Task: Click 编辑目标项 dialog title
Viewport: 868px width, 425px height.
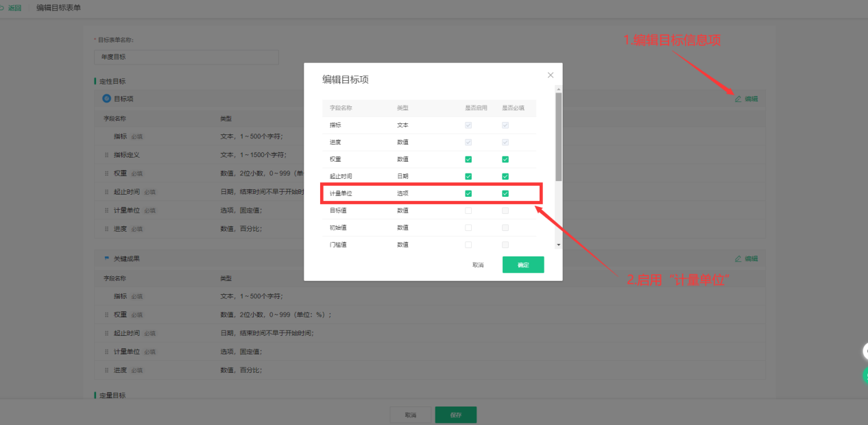Action: tap(346, 80)
